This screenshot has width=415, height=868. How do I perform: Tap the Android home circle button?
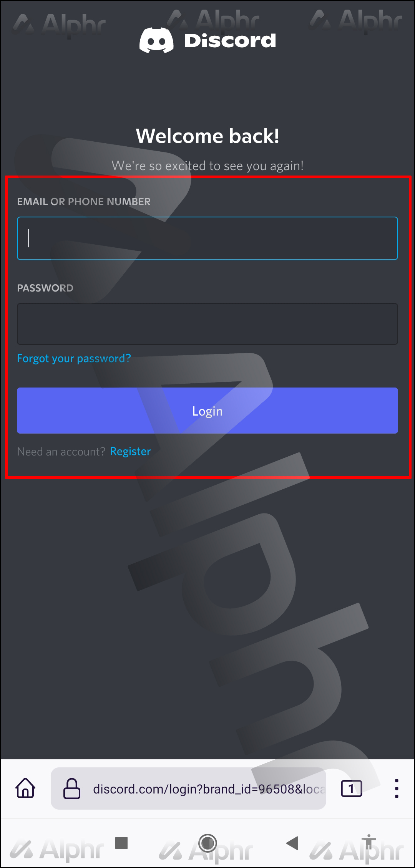(207, 843)
